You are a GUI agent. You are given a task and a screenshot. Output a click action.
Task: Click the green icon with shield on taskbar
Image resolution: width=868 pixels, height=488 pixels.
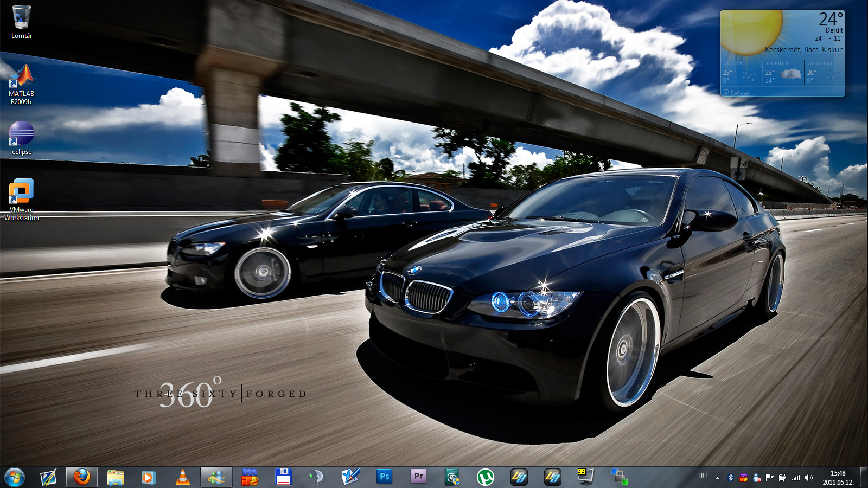[x=452, y=477]
